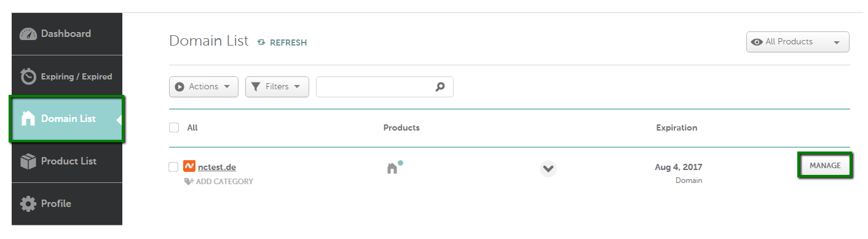Check the All domains checkbox
This screenshot has width=868, height=239.
[x=174, y=128]
